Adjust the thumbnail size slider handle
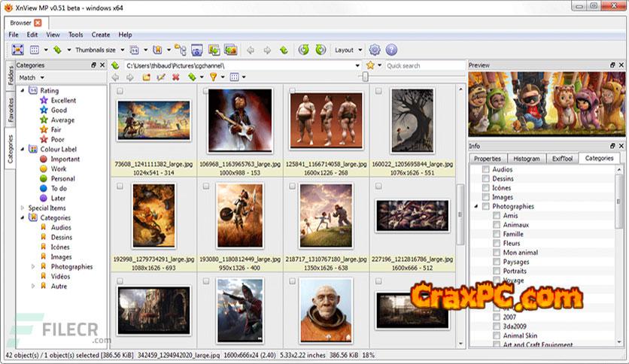Screen dimensions: 629x364 point(366,77)
